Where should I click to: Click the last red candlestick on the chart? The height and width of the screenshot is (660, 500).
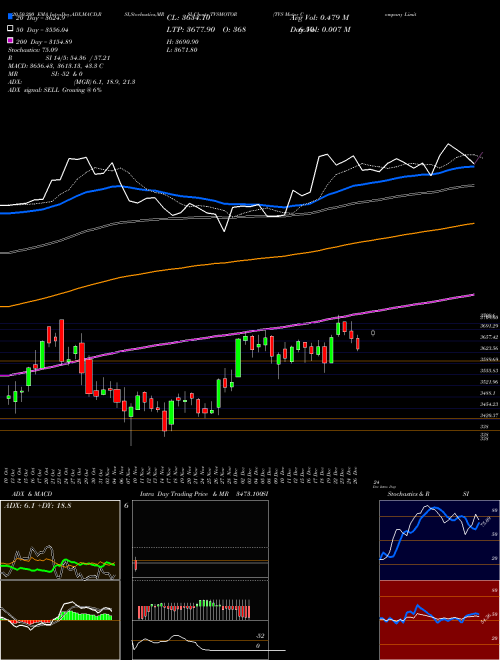pyautogui.click(x=358, y=343)
